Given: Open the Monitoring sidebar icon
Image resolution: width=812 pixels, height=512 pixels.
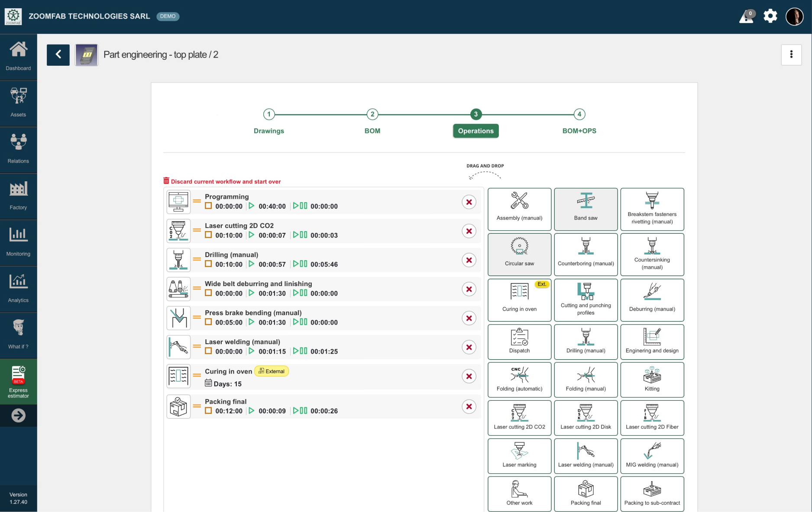Looking at the screenshot, I should (18, 242).
